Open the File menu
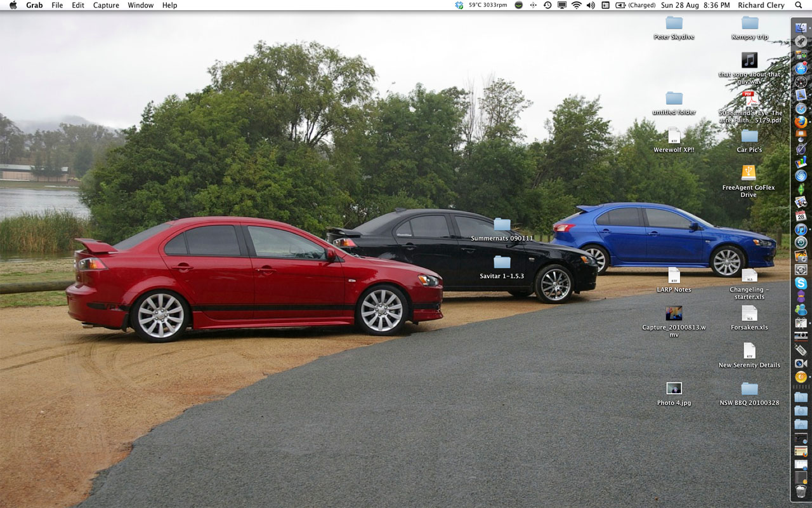This screenshot has height=508, width=812. pyautogui.click(x=57, y=5)
